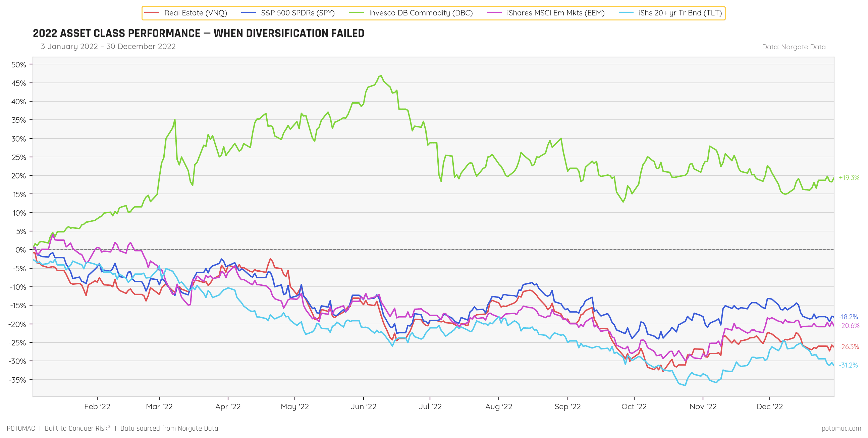
Task: Click the iShs 20+ yr Tr Bnd (TLT) legend
Action: tap(680, 13)
